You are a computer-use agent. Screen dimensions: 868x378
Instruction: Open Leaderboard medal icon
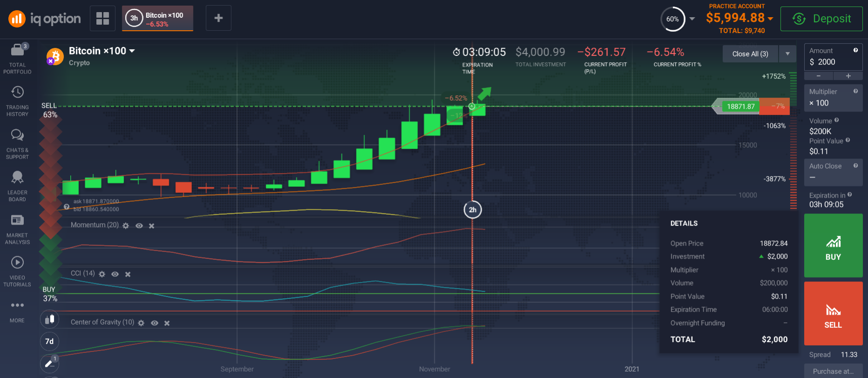(x=17, y=177)
